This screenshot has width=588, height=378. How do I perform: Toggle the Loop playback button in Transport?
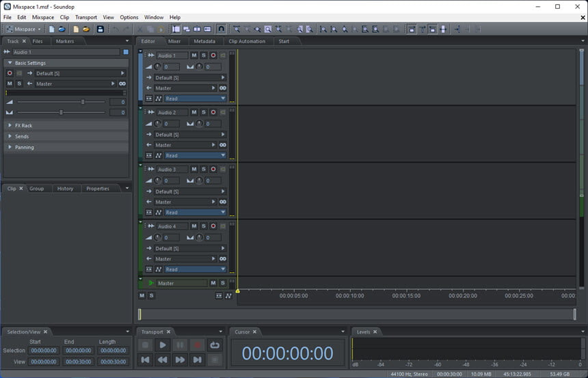pos(215,345)
